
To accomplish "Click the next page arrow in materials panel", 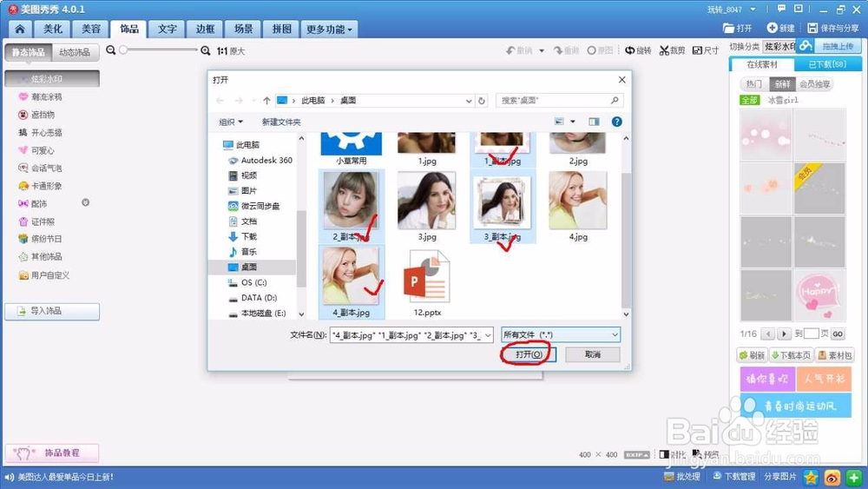I will 784,334.
